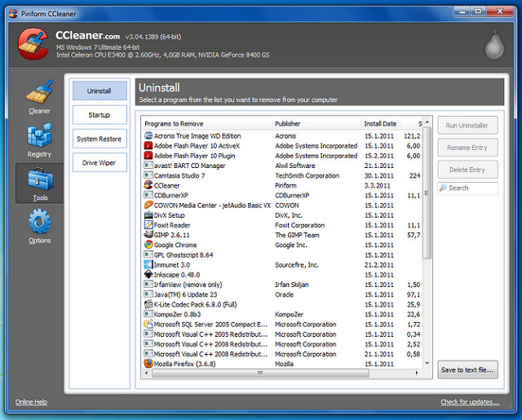The width and height of the screenshot is (522, 420).
Task: Click the vertical scrollbar up arrow
Action: pyautogui.click(x=427, y=122)
